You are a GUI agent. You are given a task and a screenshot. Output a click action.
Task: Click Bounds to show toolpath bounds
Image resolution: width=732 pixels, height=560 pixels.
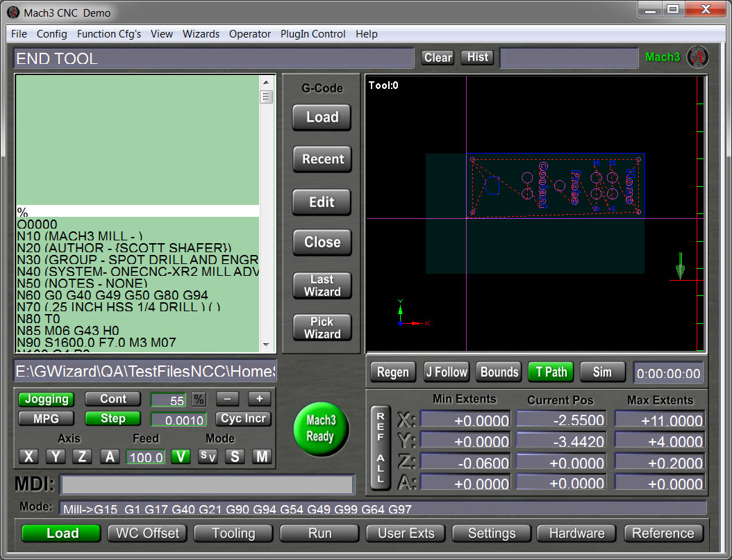(x=499, y=372)
